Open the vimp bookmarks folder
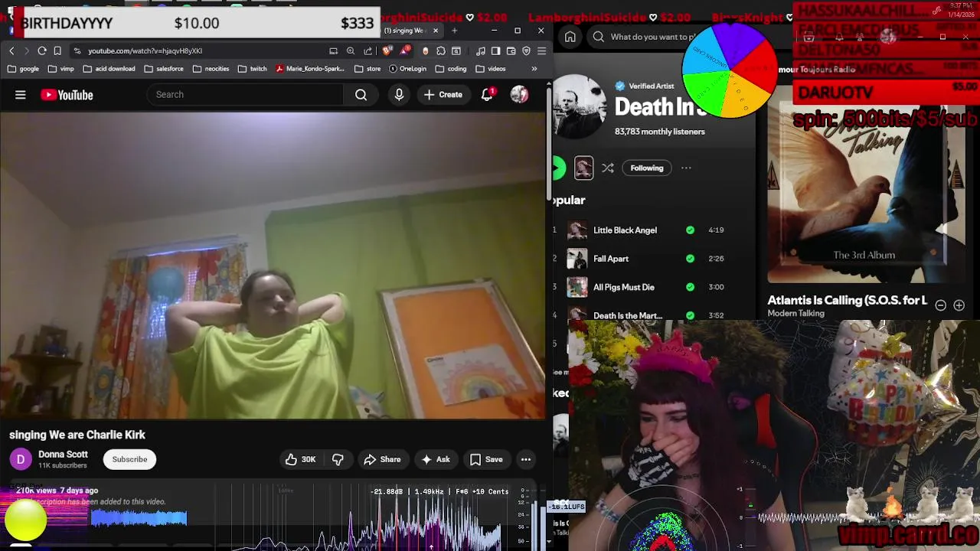980x551 pixels. [x=60, y=69]
